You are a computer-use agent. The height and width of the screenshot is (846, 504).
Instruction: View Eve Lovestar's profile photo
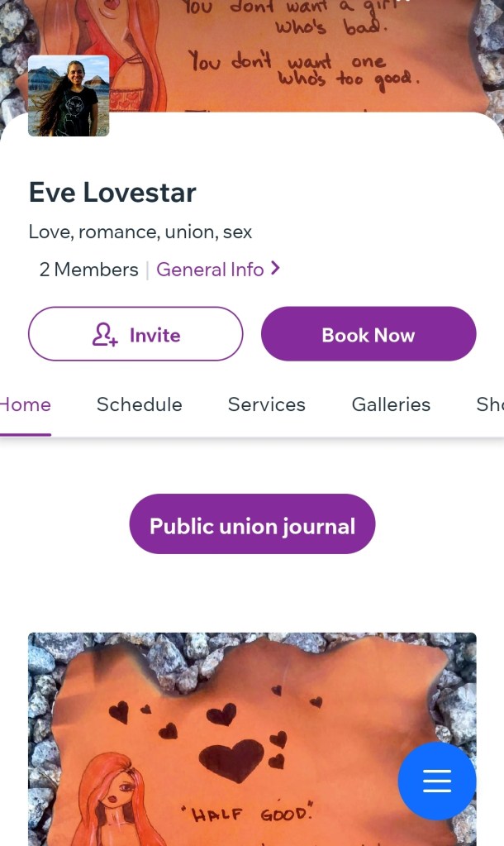[x=69, y=96]
